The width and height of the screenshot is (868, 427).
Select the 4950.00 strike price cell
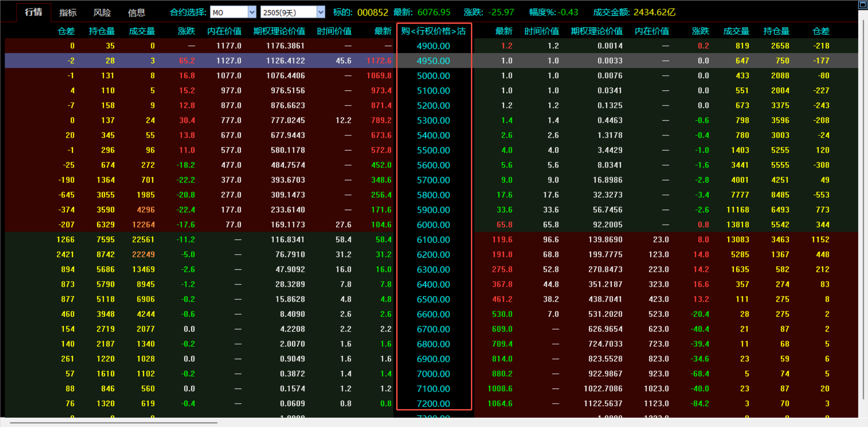pos(433,61)
